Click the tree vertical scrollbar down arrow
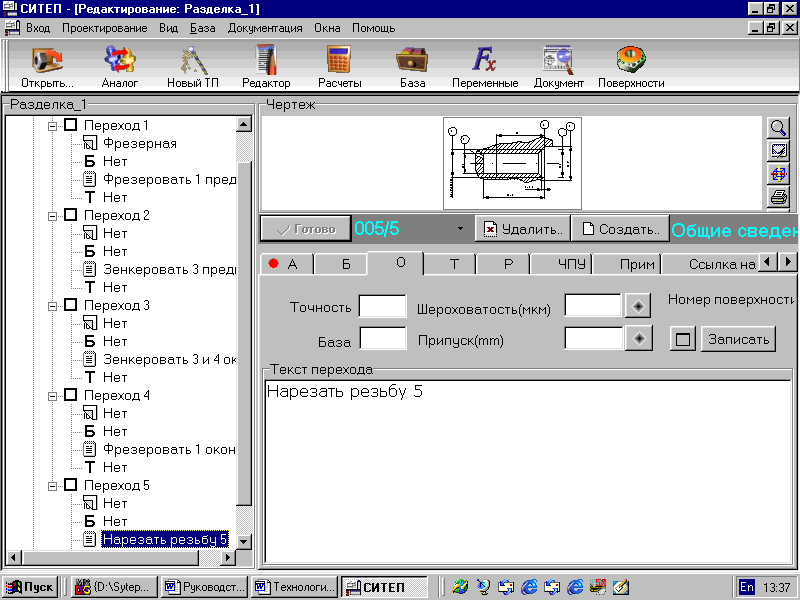This screenshot has width=800, height=600. (x=245, y=541)
